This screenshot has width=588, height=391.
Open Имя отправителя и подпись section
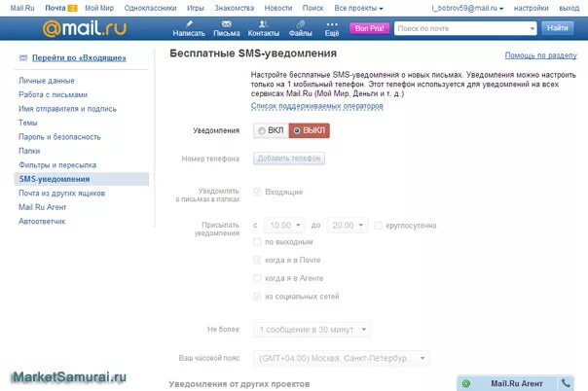[67, 109]
